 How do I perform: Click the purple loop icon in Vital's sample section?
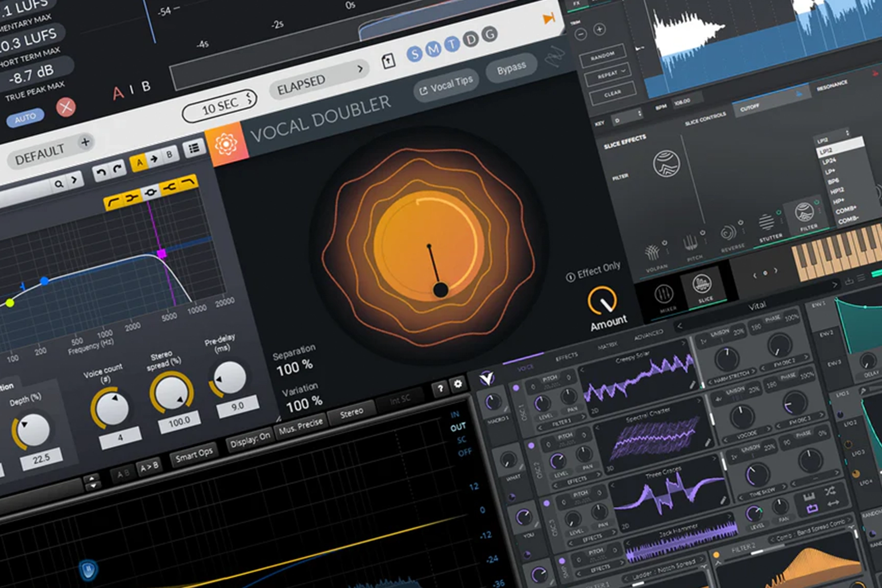[812, 509]
